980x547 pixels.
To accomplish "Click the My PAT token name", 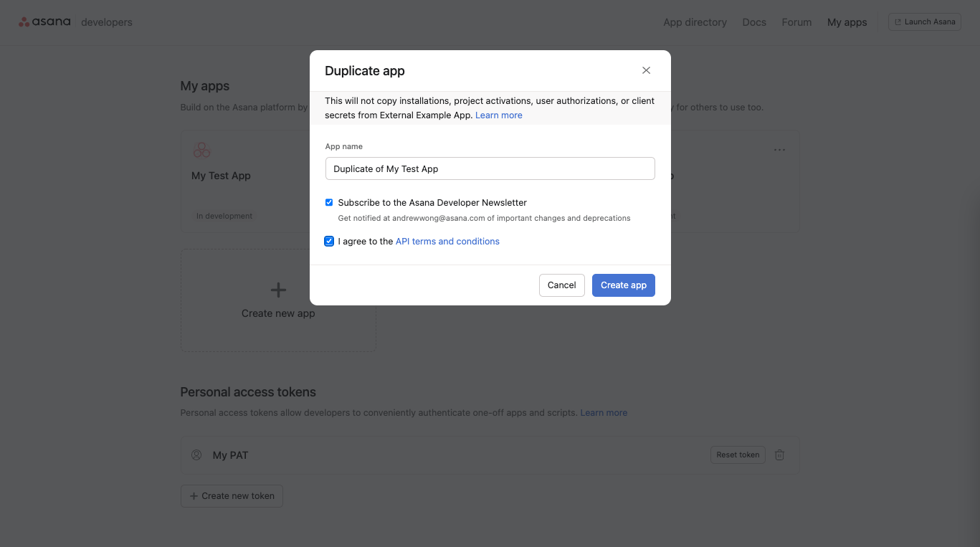I will pos(230,455).
